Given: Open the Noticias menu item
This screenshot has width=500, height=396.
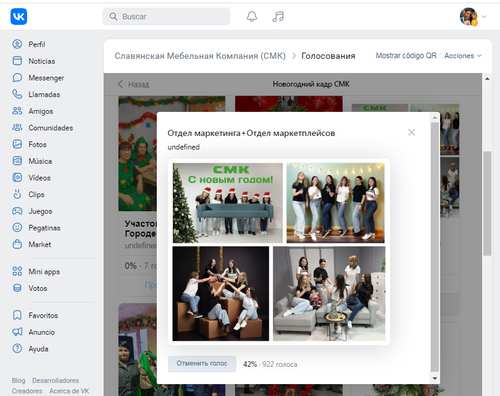Looking at the screenshot, I should [x=42, y=61].
